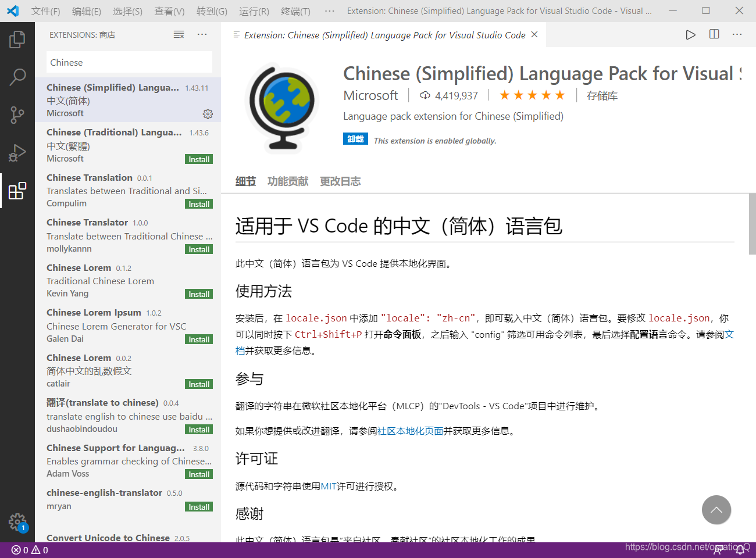Screen dimensions: 756x558
Task: Install Chinese Support for LanguageTool
Action: coord(199,474)
